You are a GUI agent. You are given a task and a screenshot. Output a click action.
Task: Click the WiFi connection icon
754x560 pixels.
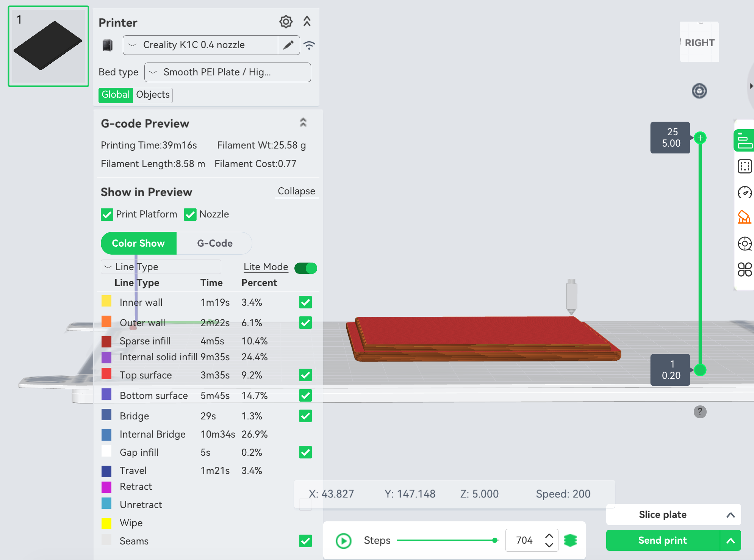[x=309, y=45]
